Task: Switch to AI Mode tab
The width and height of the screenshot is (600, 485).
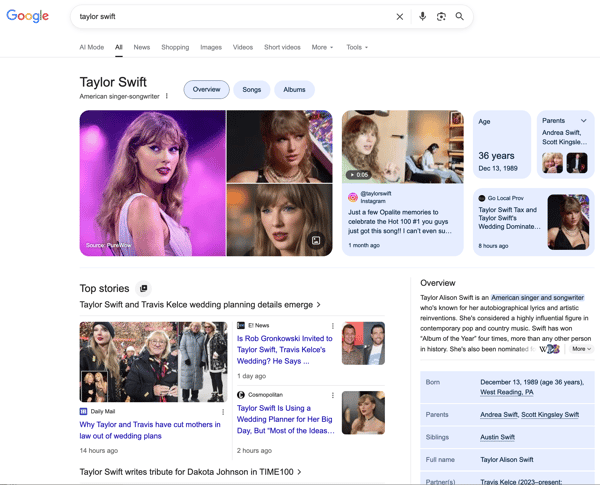Action: (x=91, y=47)
